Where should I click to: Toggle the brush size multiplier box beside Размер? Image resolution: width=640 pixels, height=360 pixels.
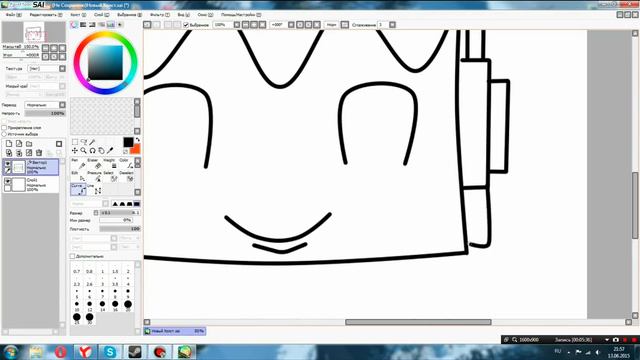click(96, 213)
